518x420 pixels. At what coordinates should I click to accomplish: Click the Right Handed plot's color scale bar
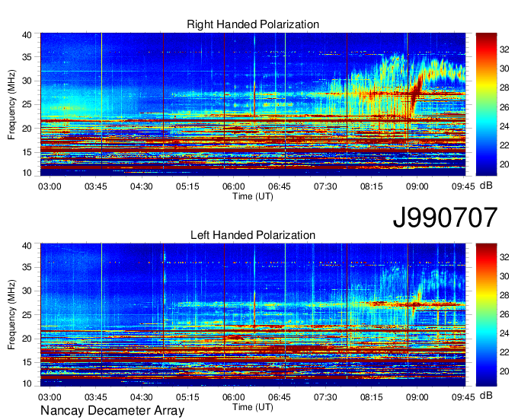pyautogui.click(x=486, y=104)
